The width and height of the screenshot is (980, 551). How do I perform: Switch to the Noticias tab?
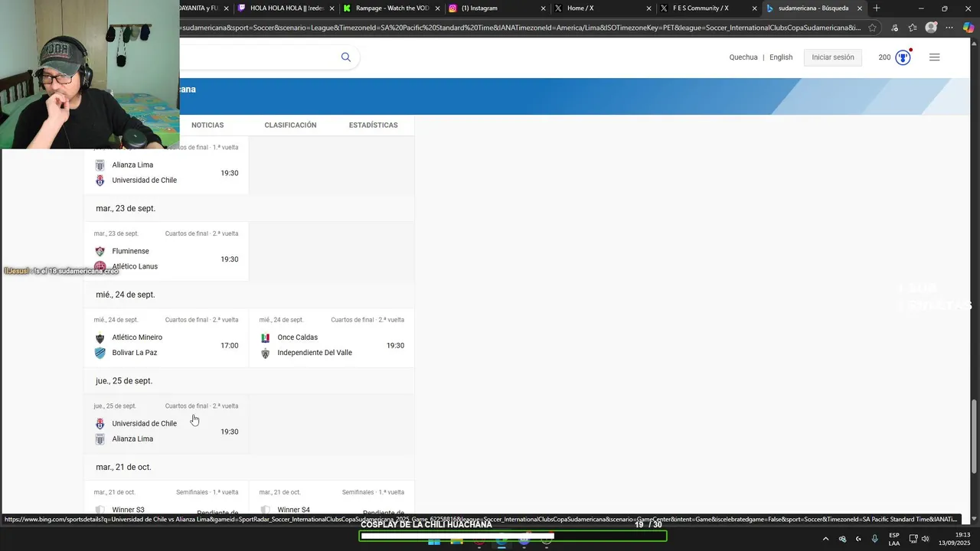[x=207, y=125]
